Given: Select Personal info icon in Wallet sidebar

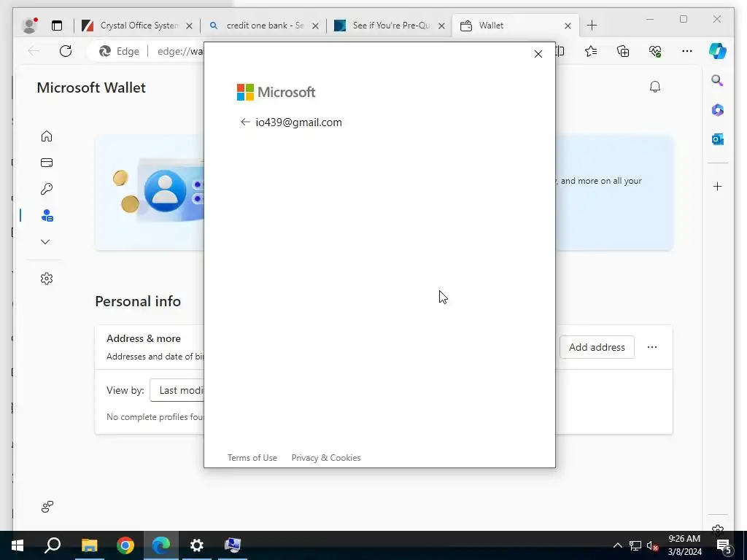Looking at the screenshot, I should click(47, 216).
